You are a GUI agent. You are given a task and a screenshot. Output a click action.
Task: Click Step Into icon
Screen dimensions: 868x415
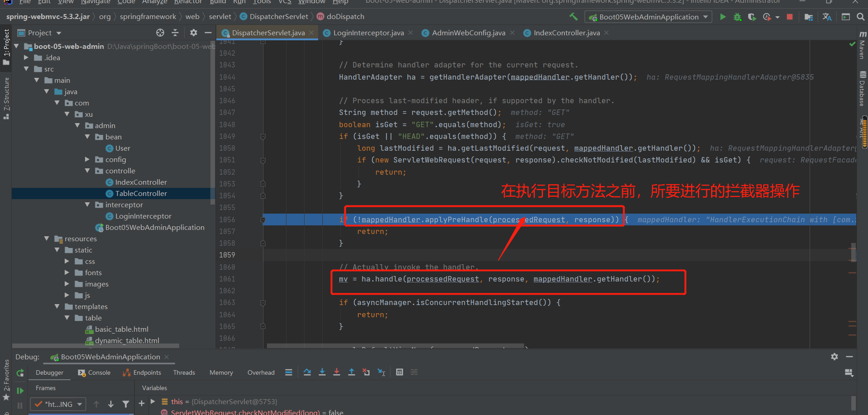(x=322, y=372)
